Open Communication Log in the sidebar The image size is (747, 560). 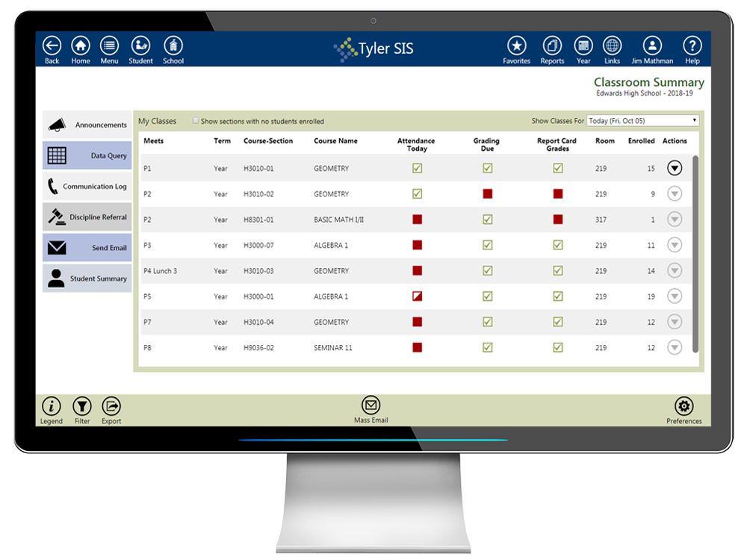click(87, 186)
